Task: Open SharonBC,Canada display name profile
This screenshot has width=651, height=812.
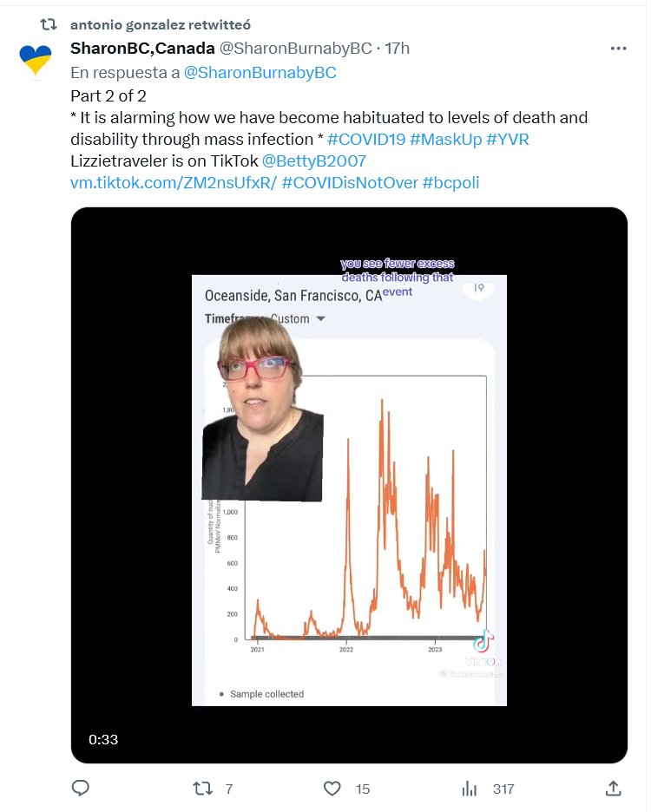Action: pyautogui.click(x=142, y=48)
